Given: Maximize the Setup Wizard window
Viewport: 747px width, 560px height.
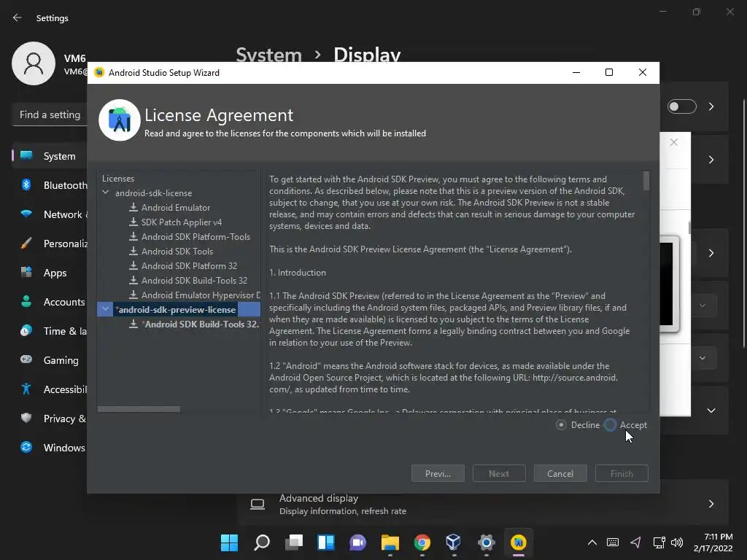Looking at the screenshot, I should pos(609,72).
